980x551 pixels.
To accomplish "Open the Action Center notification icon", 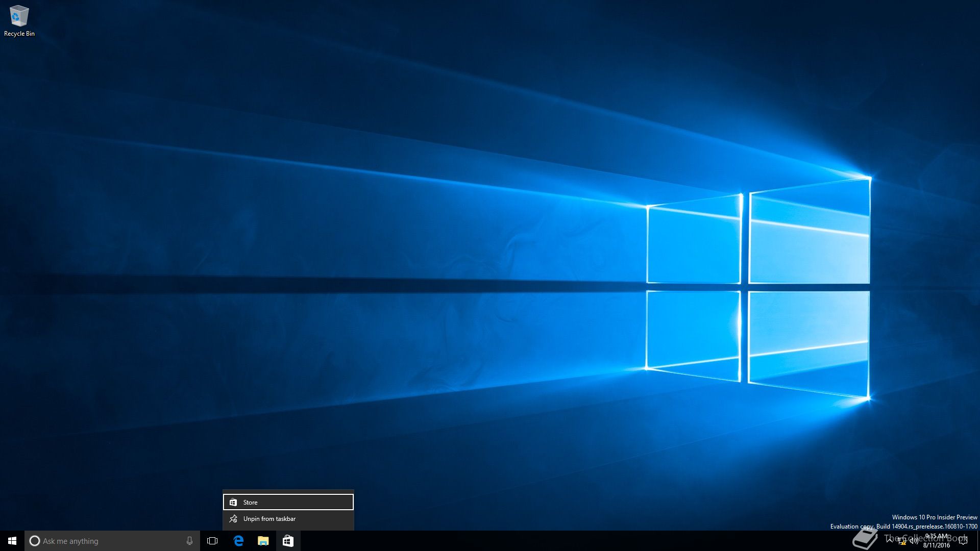I will [x=963, y=541].
